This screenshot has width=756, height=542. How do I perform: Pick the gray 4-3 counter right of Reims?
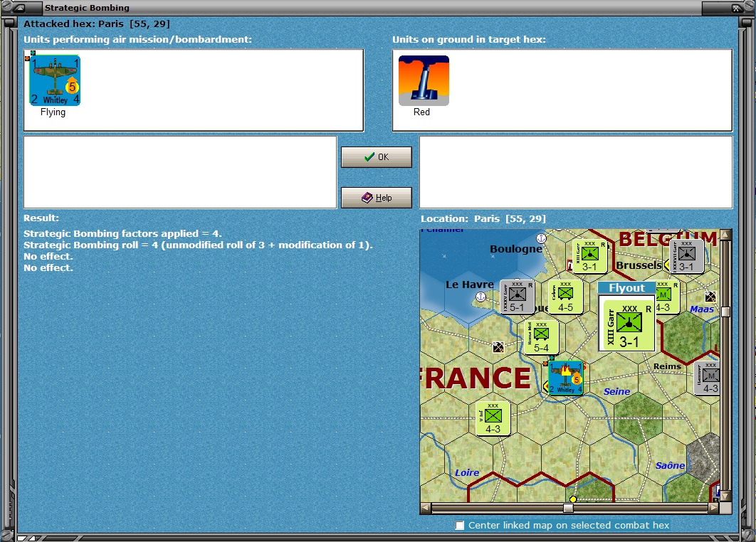[x=708, y=378]
